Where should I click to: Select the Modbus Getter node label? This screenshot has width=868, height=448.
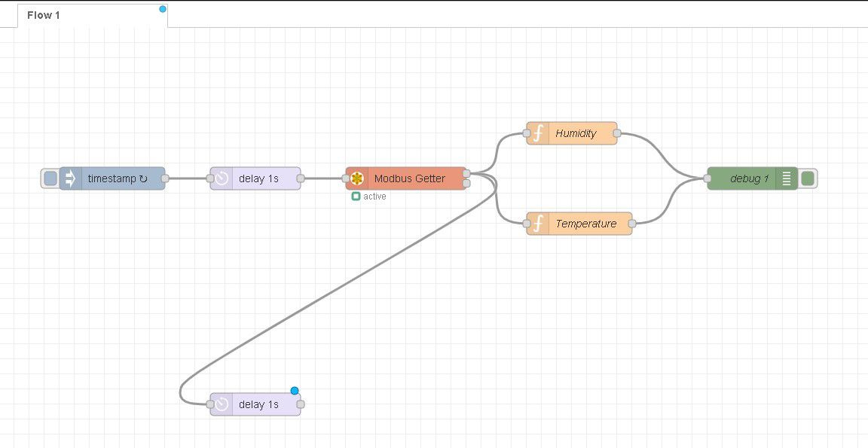[409, 178]
